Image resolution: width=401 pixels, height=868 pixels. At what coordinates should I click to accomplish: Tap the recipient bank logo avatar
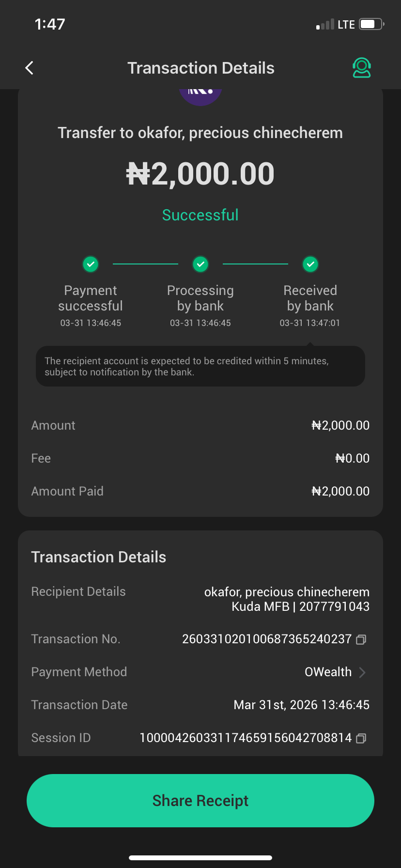click(x=200, y=96)
